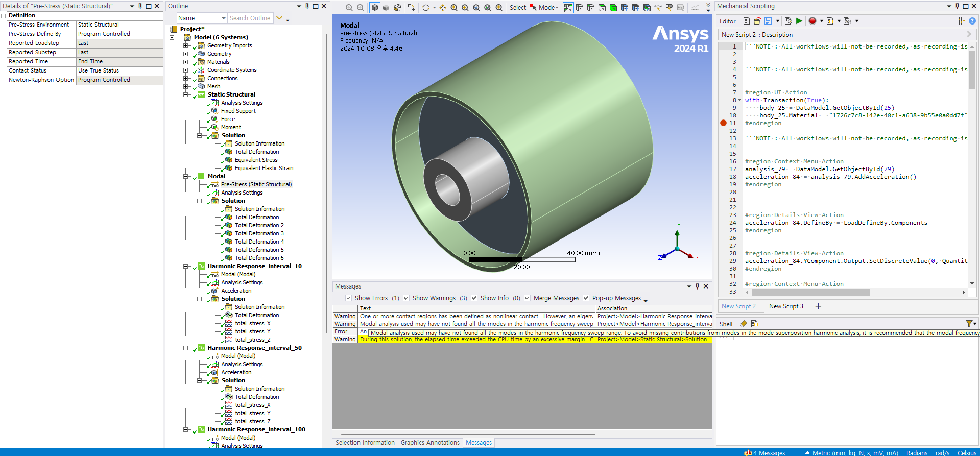Save the current script with floppy icon
The height and width of the screenshot is (456, 980).
(768, 21)
